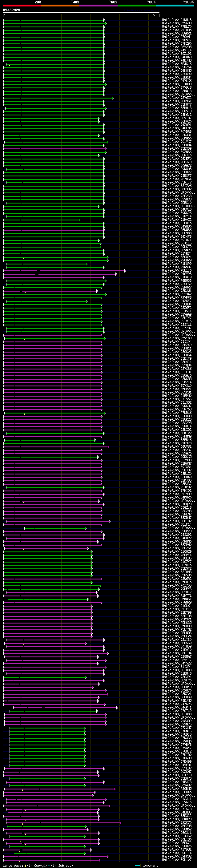The width and height of the screenshot is (197, 868).
Task: Select hit label UniRef100_A4XTE4
Action: [177, 50]
